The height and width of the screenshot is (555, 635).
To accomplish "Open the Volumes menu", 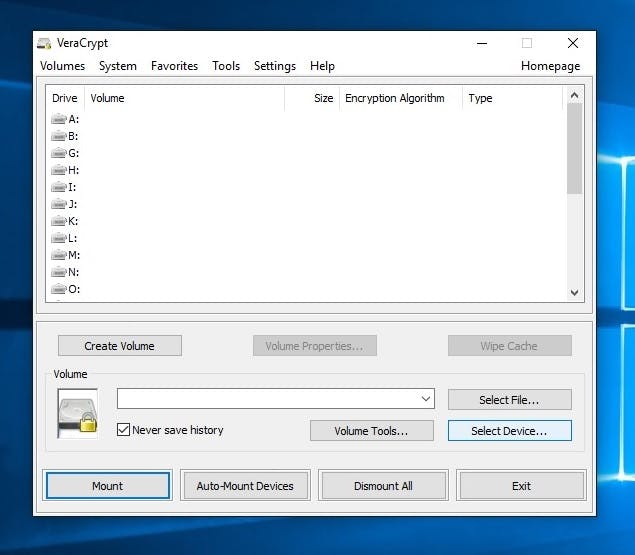I will tap(62, 66).
